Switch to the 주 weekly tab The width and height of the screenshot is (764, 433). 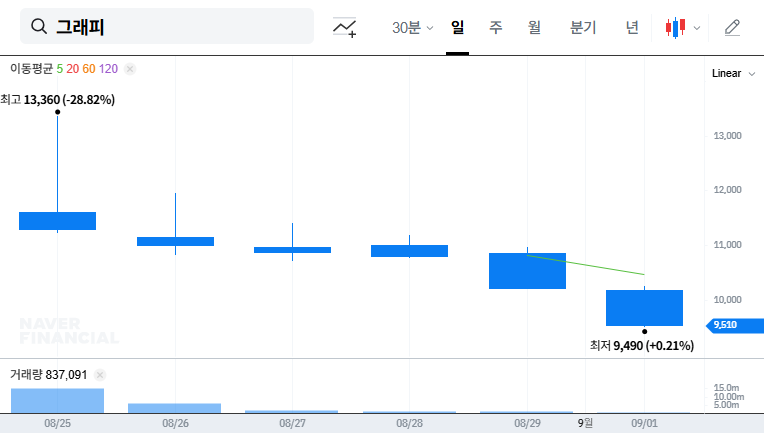pyautogui.click(x=496, y=28)
